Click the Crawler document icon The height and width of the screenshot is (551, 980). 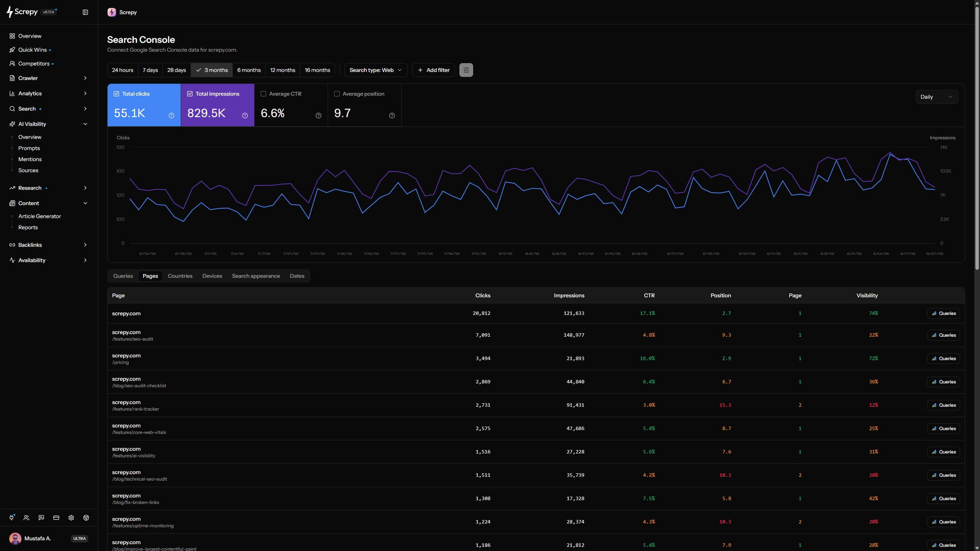coord(12,78)
